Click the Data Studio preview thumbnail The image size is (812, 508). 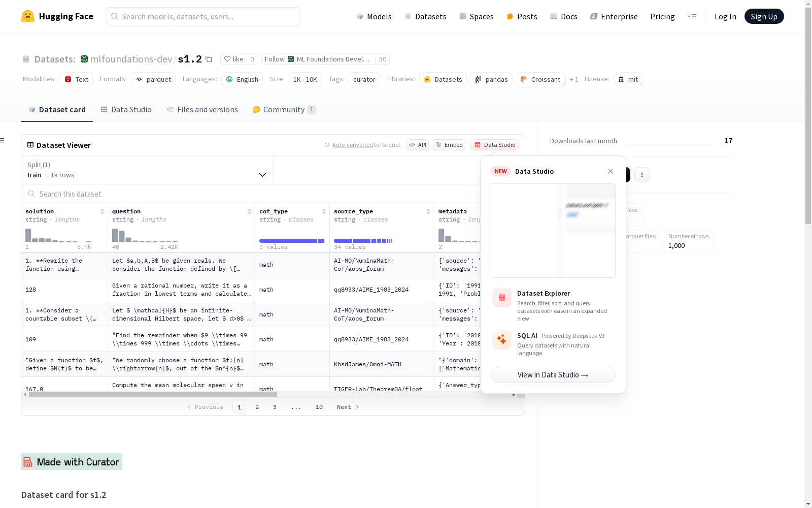pos(553,231)
